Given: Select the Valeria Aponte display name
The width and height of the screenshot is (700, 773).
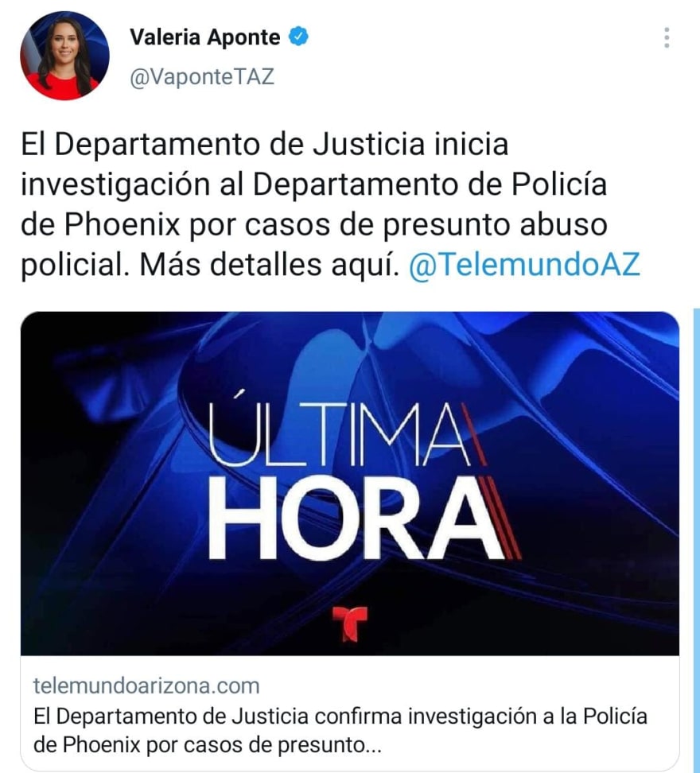Looking at the screenshot, I should pos(205,37).
